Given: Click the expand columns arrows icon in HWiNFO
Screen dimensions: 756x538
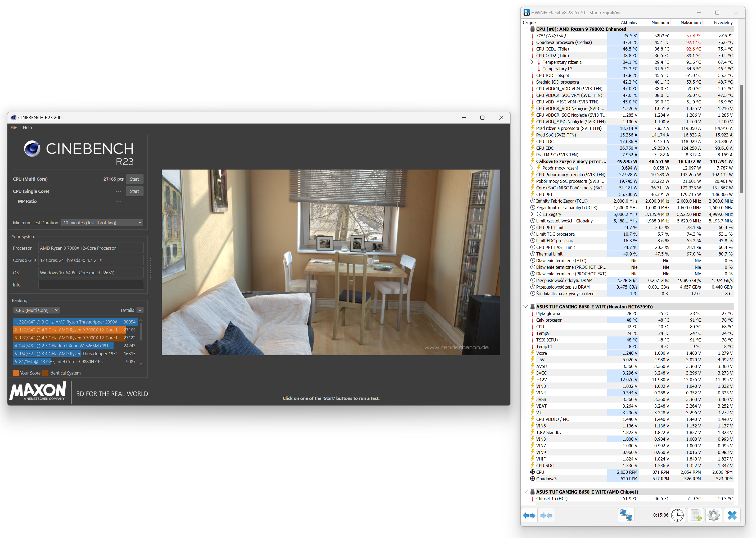Looking at the screenshot, I should pos(529,516).
